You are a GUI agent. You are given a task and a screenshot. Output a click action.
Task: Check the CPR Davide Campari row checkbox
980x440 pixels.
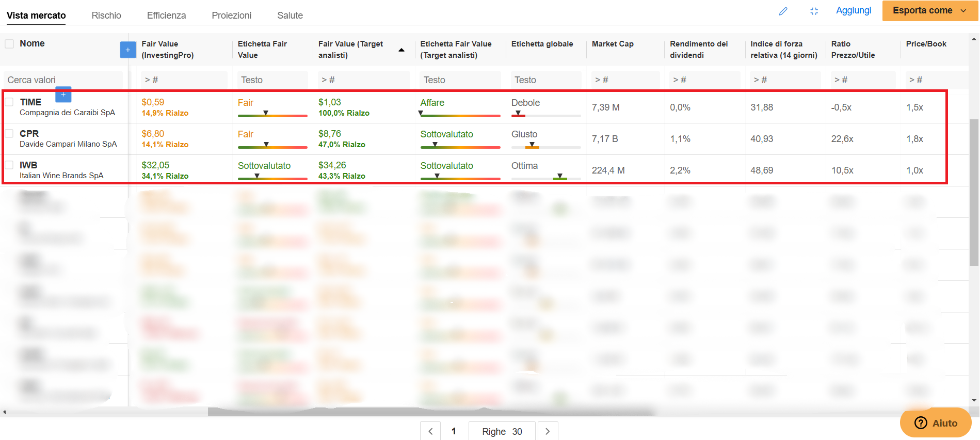(9, 133)
